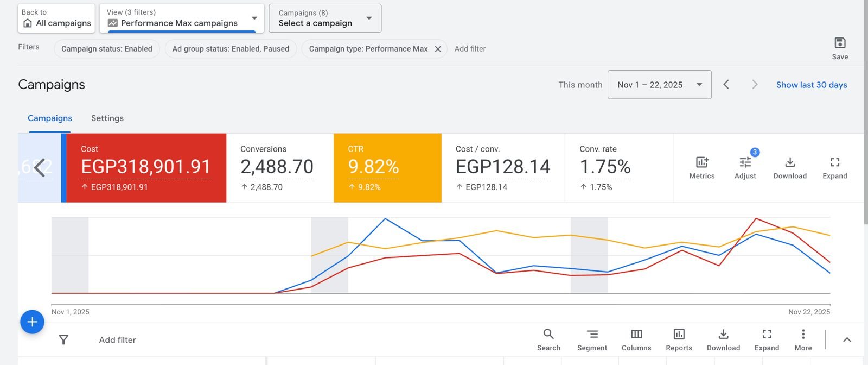This screenshot has width=868, height=365.
Task: Toggle the yellow CTR metric card
Action: coord(387,168)
